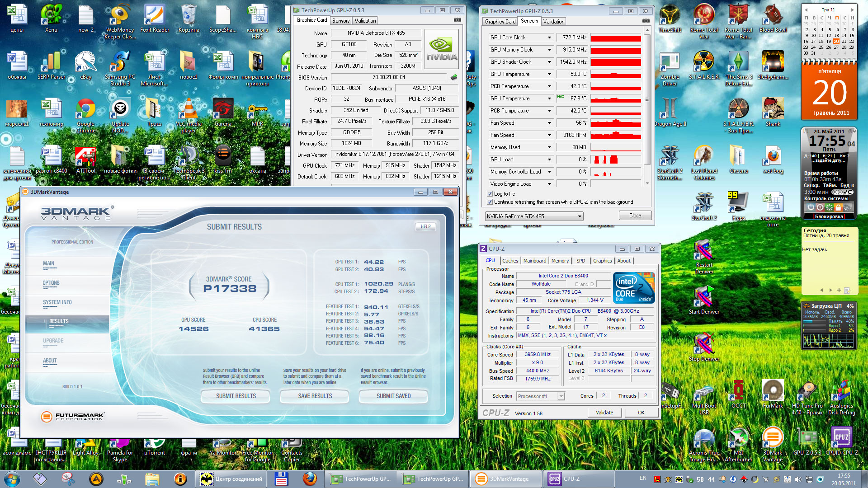Launch TimeShift game shortcut
The height and width of the screenshot is (488, 868).
[x=670, y=18]
